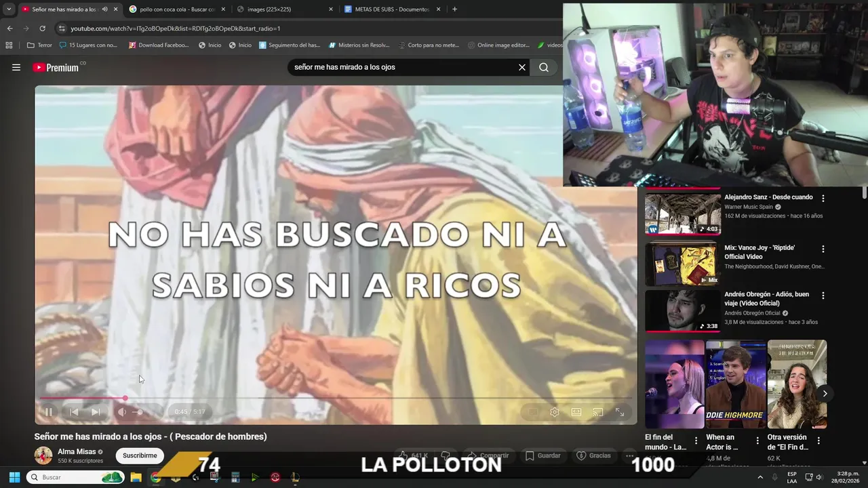Open more actions menu beside Gracias
This screenshot has height=488, width=868.
[630, 455]
